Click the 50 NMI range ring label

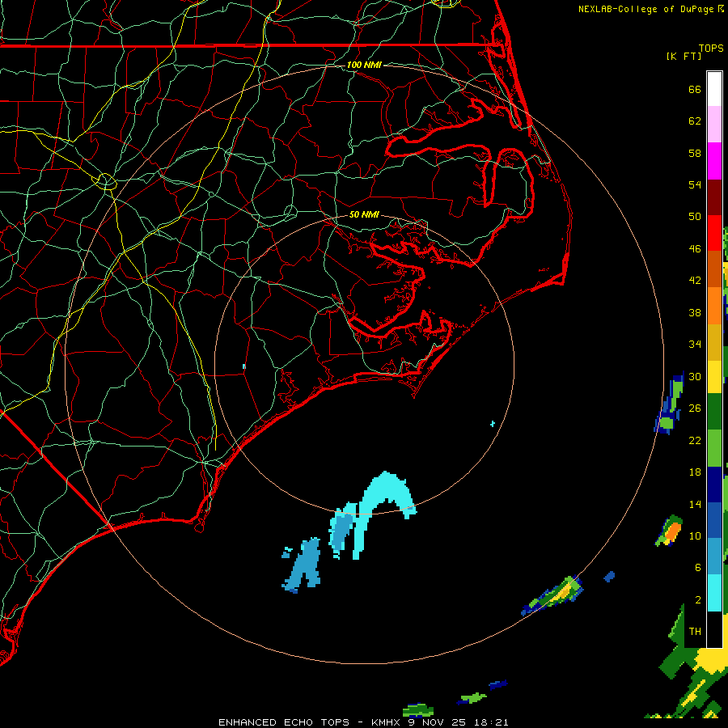coord(364,214)
